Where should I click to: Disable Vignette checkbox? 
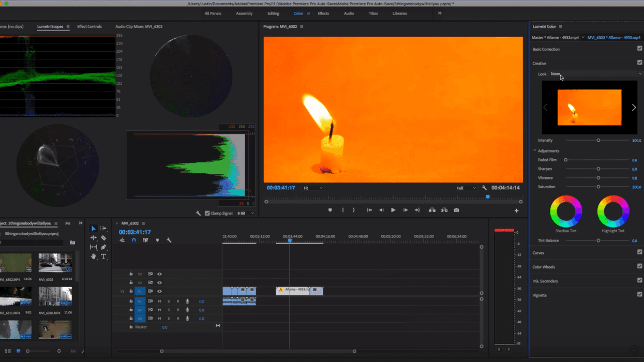[x=639, y=294]
